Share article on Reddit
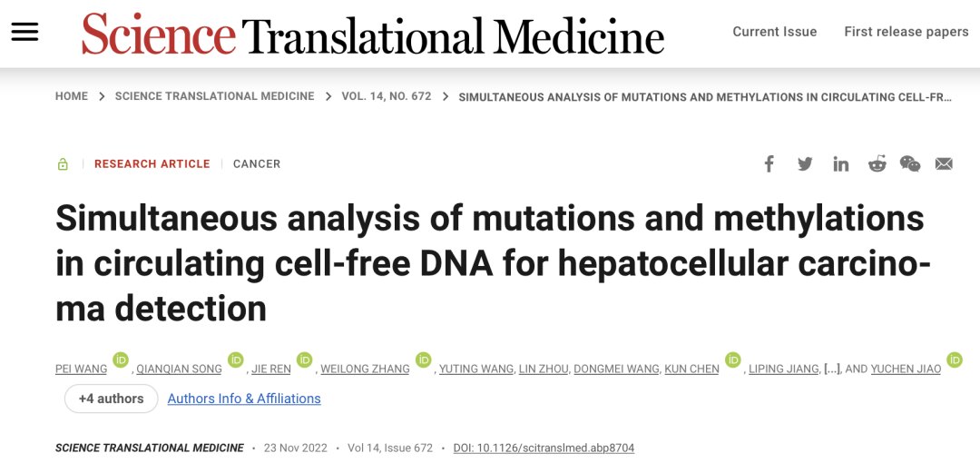The image size is (980, 463). 877,163
